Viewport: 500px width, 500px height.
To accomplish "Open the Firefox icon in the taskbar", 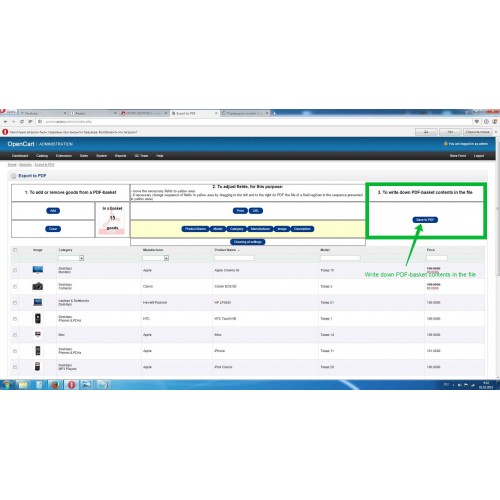I will (x=55, y=385).
